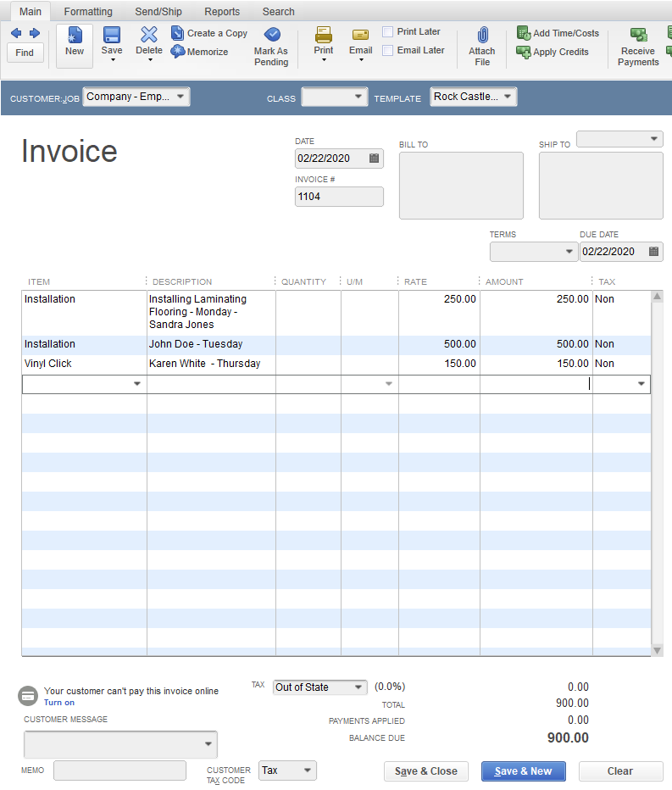Image resolution: width=672 pixels, height=790 pixels.
Task: Memorize this invoice
Action: click(199, 52)
